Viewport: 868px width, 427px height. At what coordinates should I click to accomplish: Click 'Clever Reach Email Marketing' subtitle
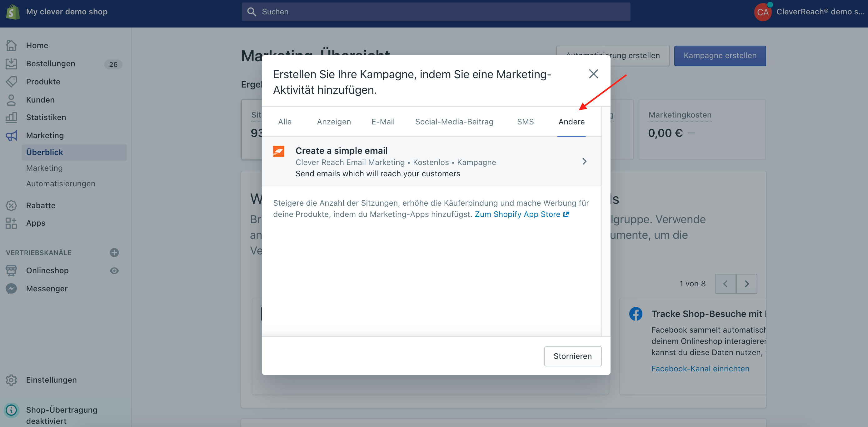(350, 163)
